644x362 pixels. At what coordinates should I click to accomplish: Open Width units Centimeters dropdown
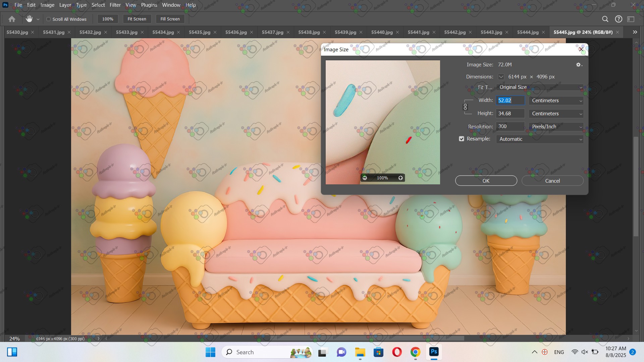[x=556, y=101]
